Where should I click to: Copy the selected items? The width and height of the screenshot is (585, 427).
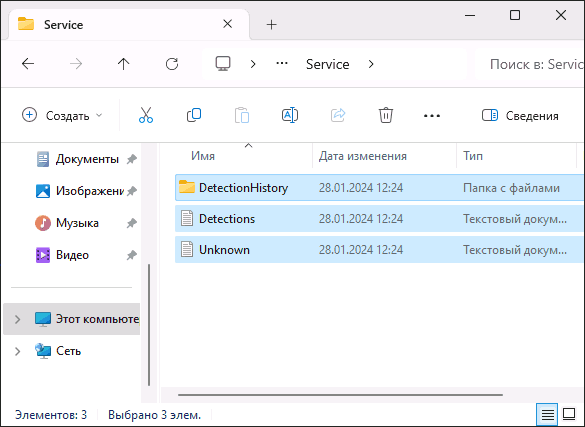[x=194, y=115]
